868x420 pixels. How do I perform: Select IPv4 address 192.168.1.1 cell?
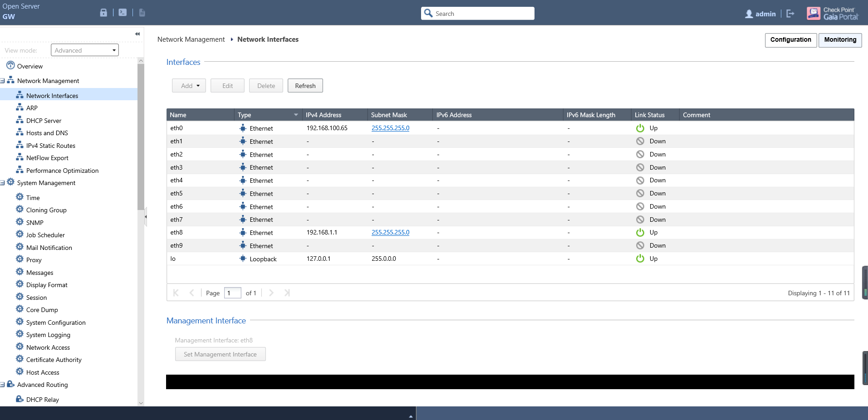tap(322, 232)
